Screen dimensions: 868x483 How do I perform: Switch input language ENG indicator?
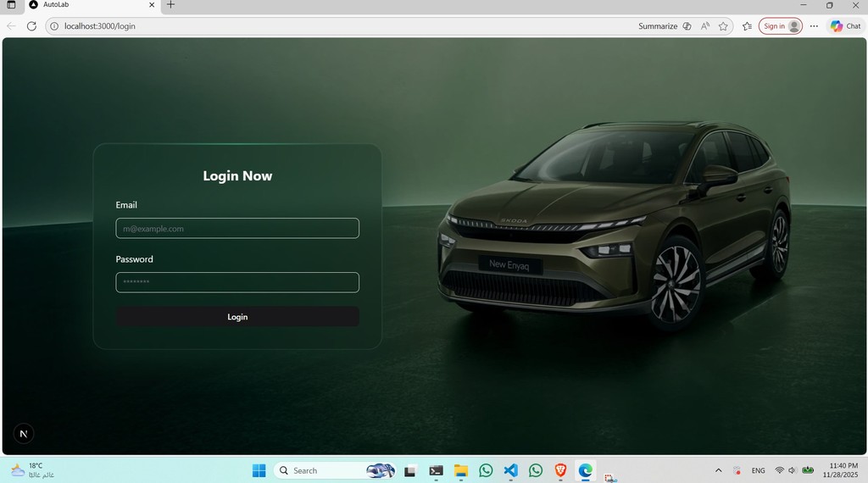(x=759, y=471)
